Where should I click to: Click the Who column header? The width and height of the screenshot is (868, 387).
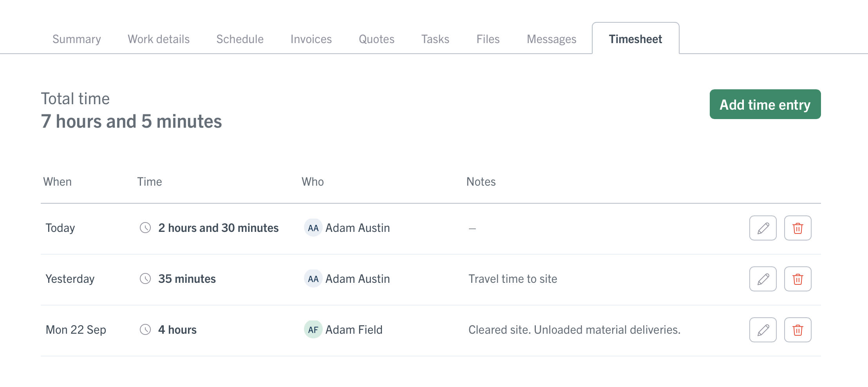[x=313, y=182]
